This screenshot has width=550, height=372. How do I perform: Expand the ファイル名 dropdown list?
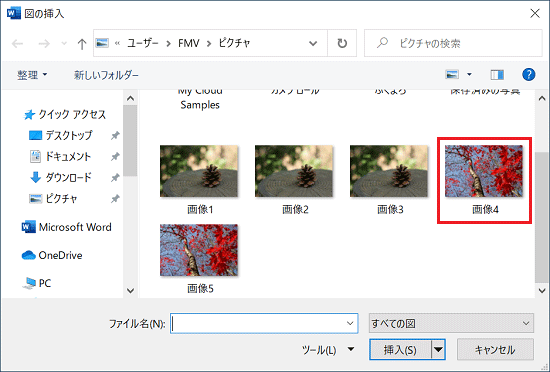point(350,323)
